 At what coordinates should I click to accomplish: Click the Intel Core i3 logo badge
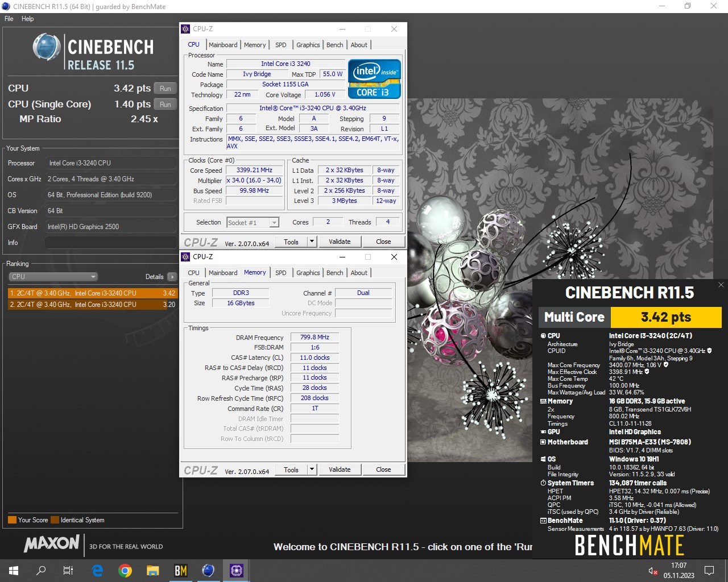click(x=374, y=79)
